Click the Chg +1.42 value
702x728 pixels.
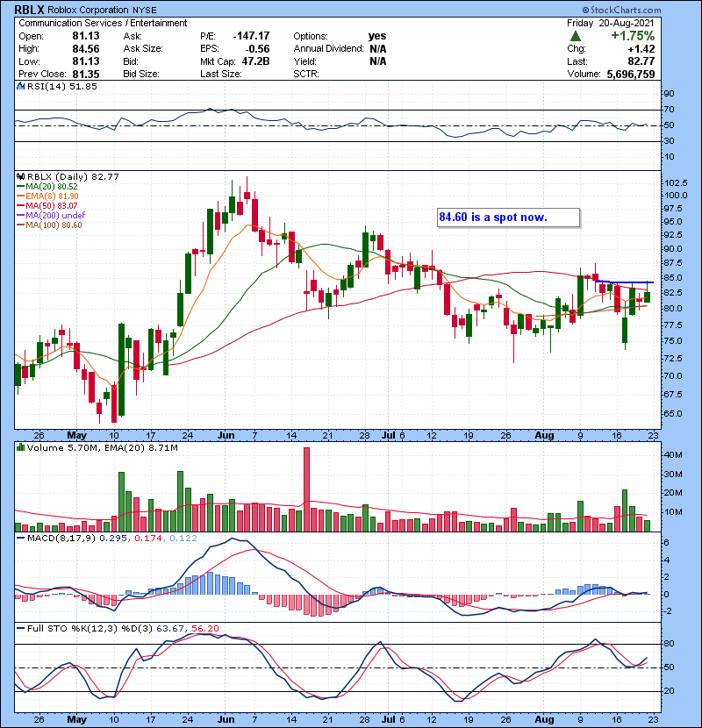point(641,48)
